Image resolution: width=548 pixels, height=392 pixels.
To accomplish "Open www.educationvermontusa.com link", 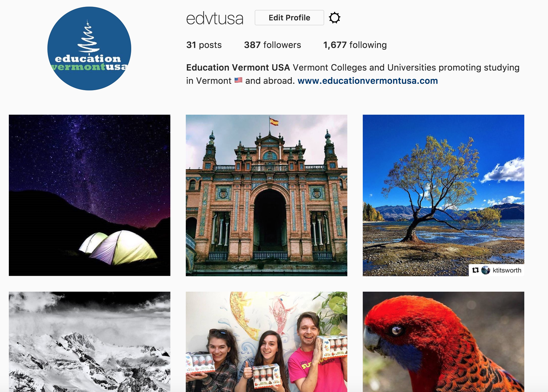I will pos(368,81).
